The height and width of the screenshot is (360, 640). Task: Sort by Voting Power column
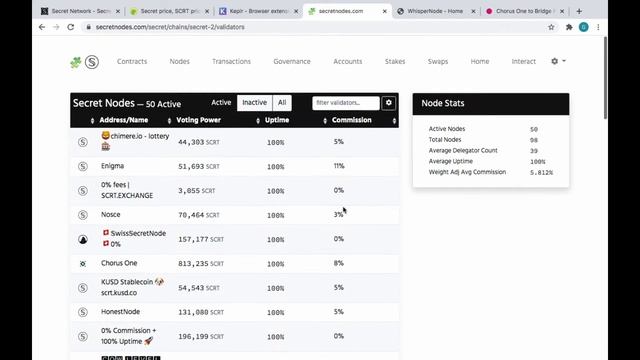click(x=198, y=120)
